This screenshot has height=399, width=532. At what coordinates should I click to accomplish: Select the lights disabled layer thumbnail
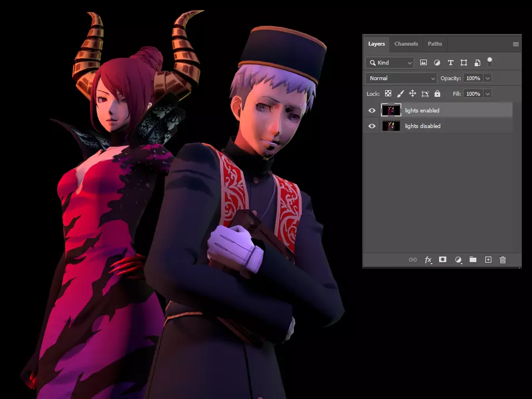pyautogui.click(x=391, y=126)
